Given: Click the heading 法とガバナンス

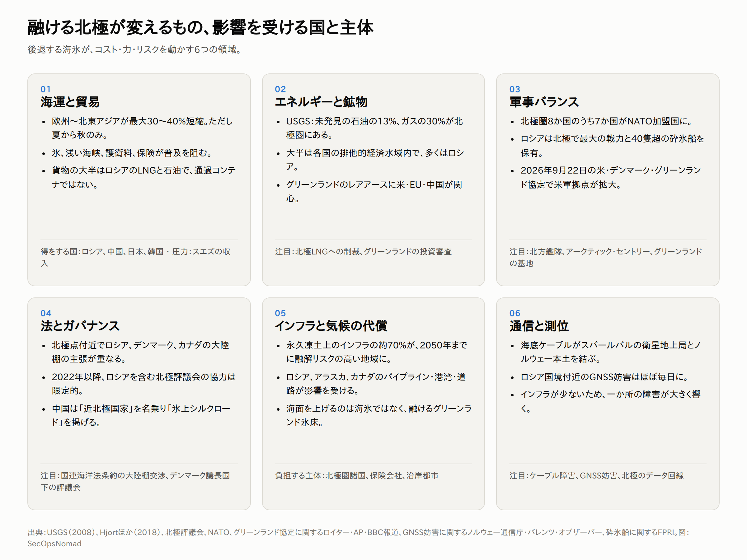Looking at the screenshot, I should [x=80, y=326].
